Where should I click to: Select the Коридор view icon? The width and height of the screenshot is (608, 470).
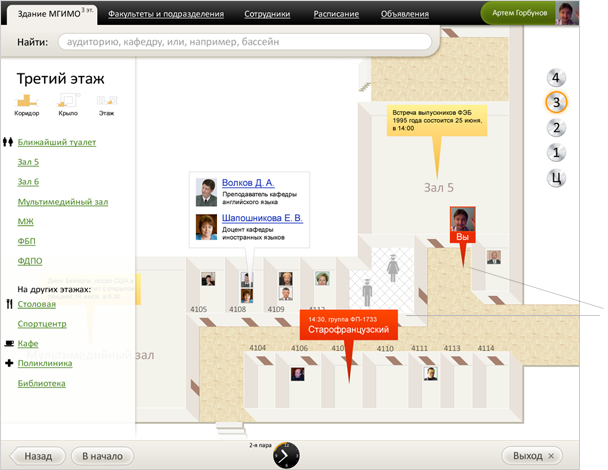[27, 101]
